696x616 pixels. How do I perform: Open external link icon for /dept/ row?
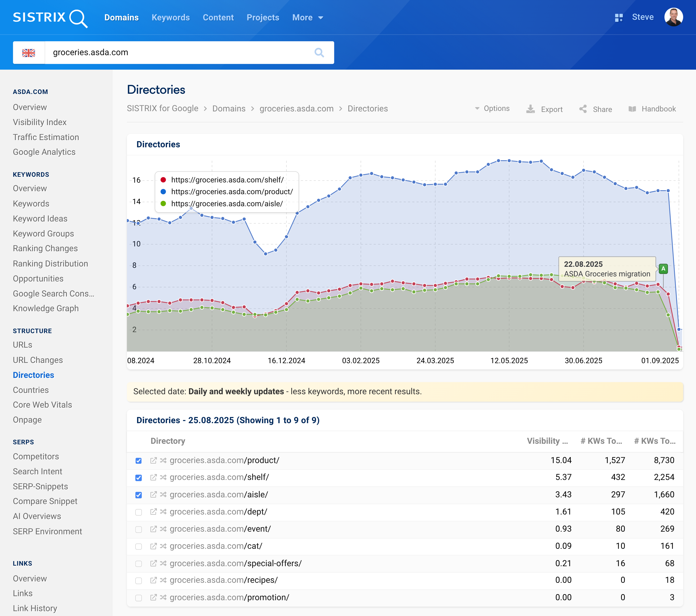[154, 512]
